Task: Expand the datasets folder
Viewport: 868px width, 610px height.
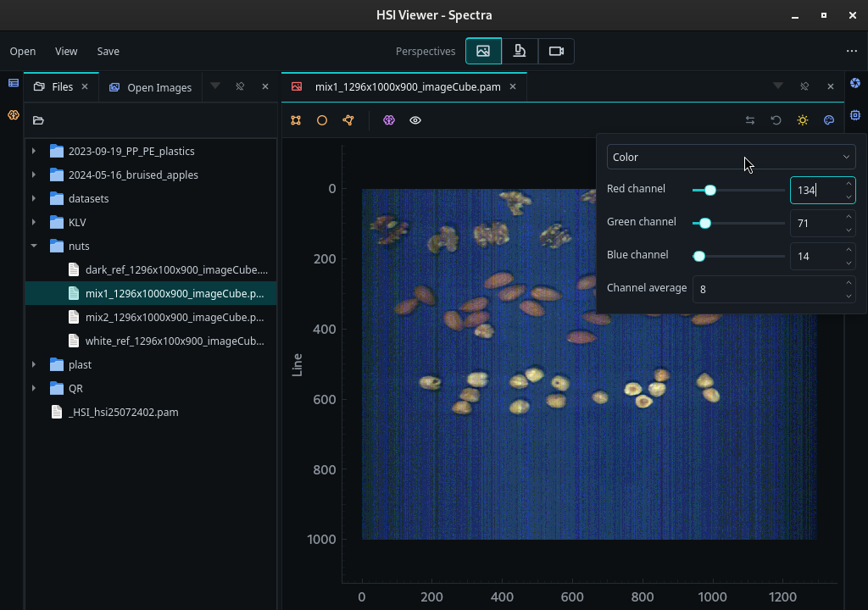Action: click(34, 198)
